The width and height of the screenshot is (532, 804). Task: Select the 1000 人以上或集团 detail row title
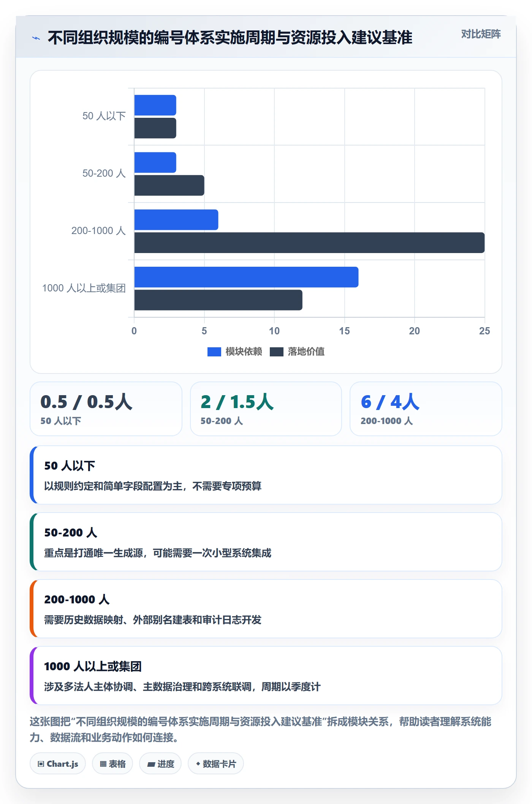(93, 666)
